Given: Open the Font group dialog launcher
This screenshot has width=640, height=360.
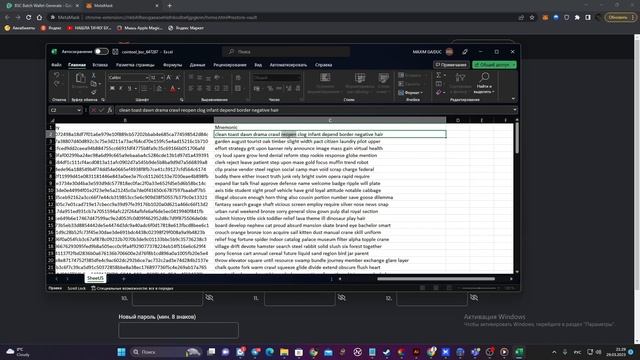Looking at the screenshot, I should tap(181, 100).
